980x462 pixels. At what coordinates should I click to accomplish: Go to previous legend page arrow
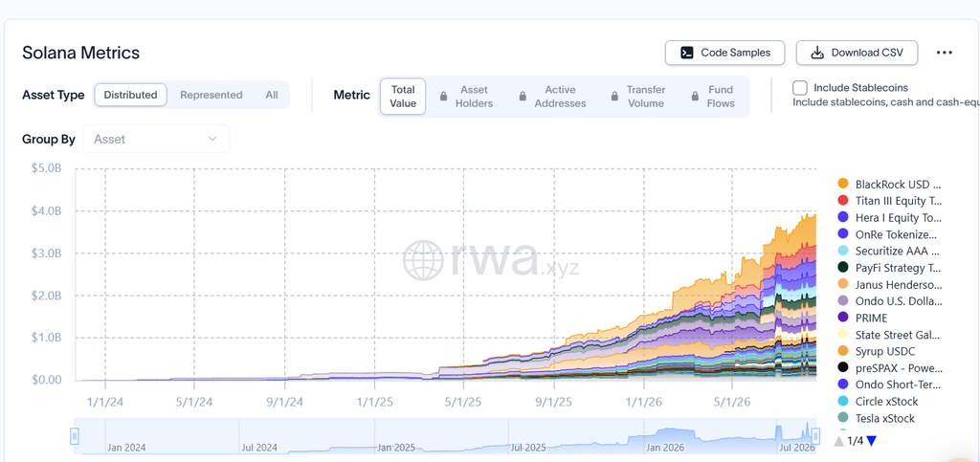coord(839,441)
